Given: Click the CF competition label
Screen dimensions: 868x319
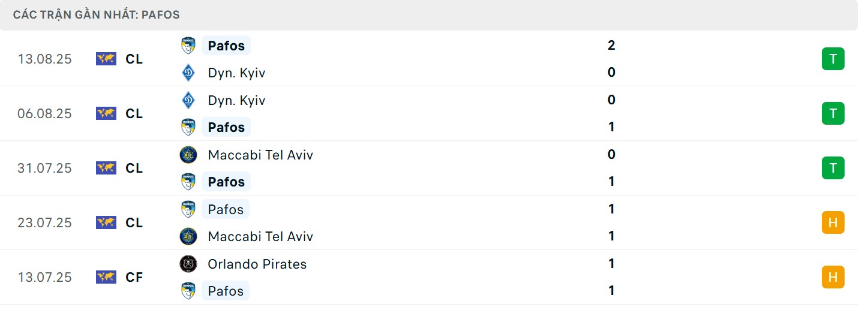Looking at the screenshot, I should (x=134, y=277).
